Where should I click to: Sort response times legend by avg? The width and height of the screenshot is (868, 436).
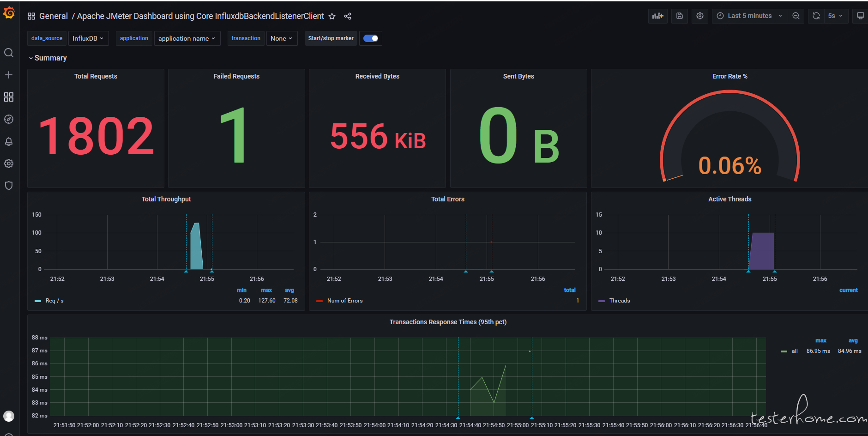click(853, 340)
